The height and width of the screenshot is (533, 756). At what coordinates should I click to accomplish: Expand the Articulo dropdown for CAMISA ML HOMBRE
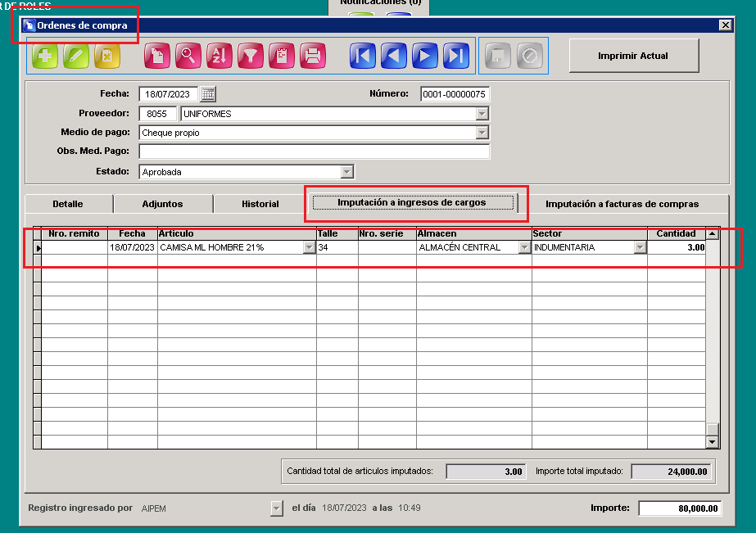pos(309,248)
